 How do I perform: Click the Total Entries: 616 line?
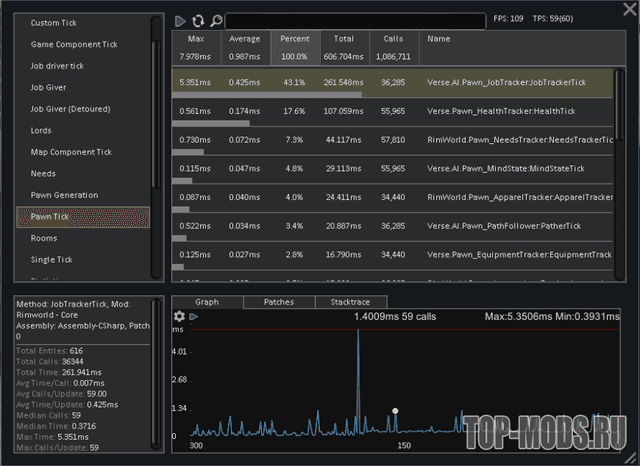(x=49, y=351)
